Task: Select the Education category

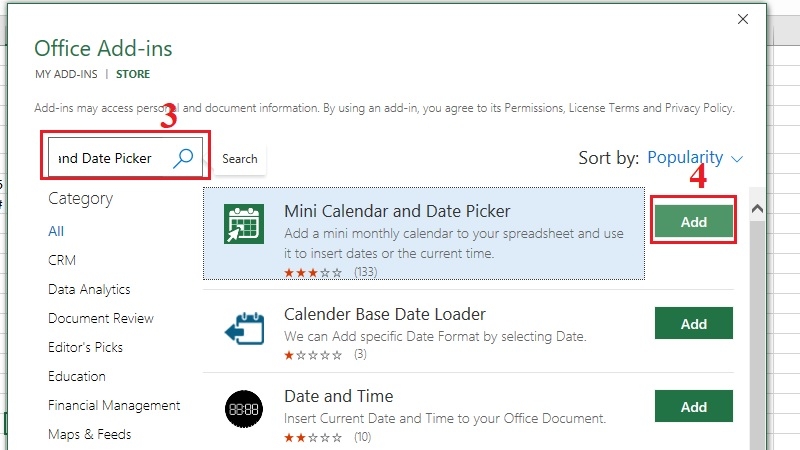Action: pyautogui.click(x=77, y=377)
